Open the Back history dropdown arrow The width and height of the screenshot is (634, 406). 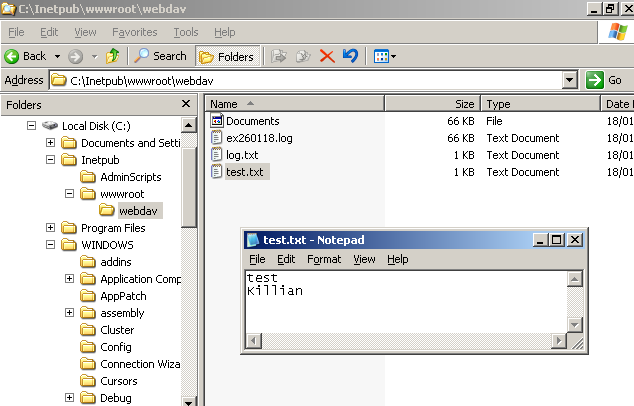(57, 57)
